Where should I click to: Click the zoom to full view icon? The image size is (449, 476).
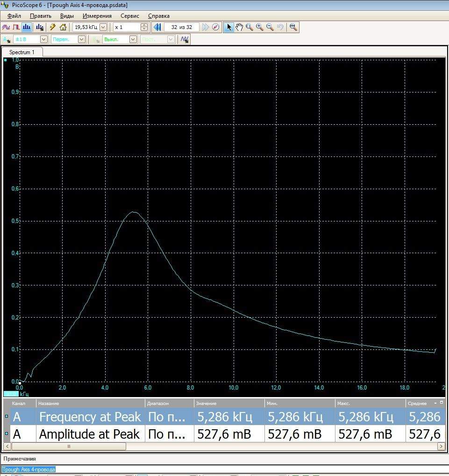point(293,27)
